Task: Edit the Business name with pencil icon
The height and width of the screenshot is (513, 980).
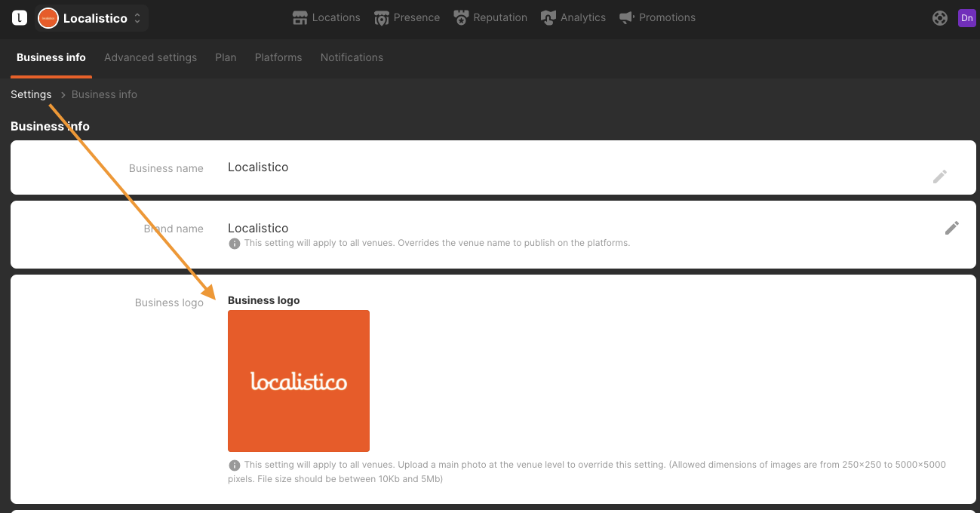Action: click(x=940, y=177)
